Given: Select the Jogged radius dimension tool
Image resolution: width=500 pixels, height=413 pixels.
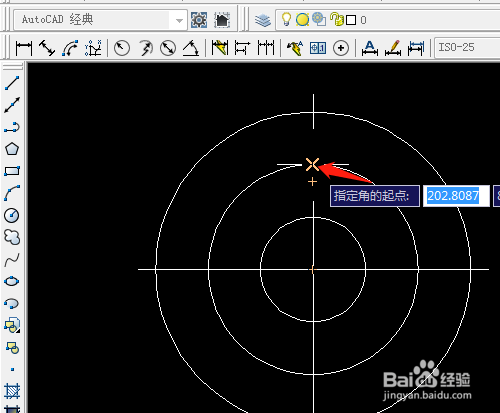Looking at the screenshot, I should click(x=145, y=48).
